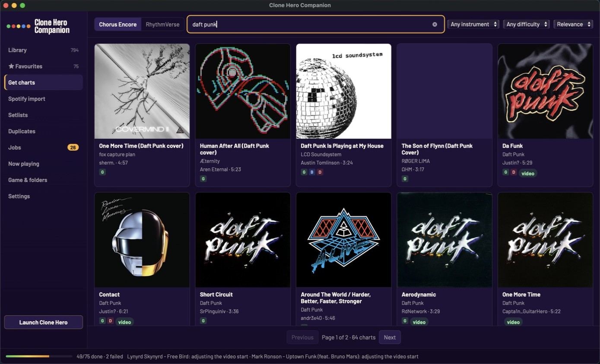Viewport: 600px width, 364px height.
Task: Click the 26 badge next to Jobs
Action: click(x=73, y=147)
